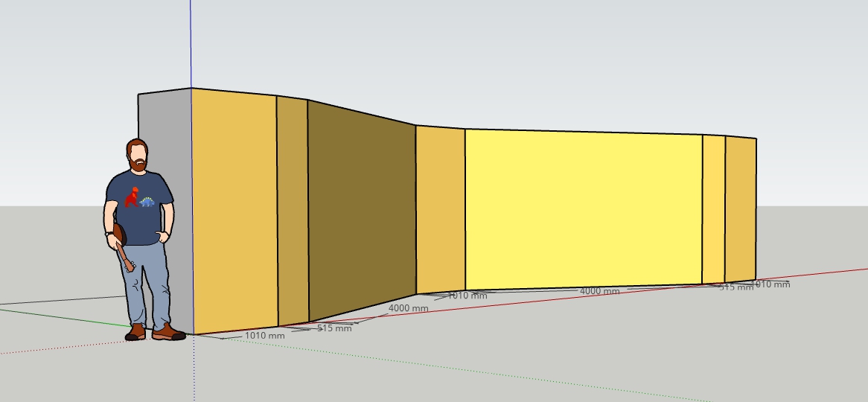This screenshot has height=402, width=868.
Task: Select the 1010 mm dimension beside the brown panel's base
Action: pos(467,296)
